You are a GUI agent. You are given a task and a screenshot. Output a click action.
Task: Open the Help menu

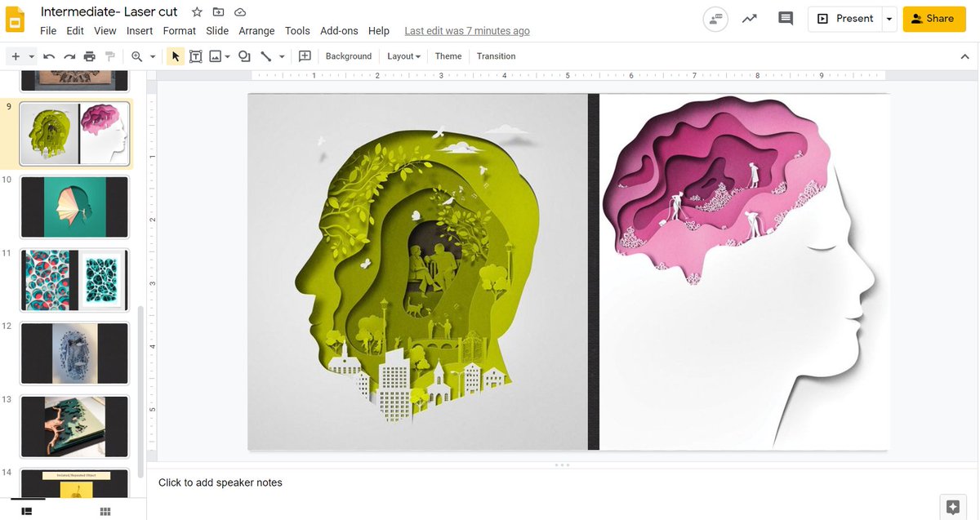coord(379,31)
